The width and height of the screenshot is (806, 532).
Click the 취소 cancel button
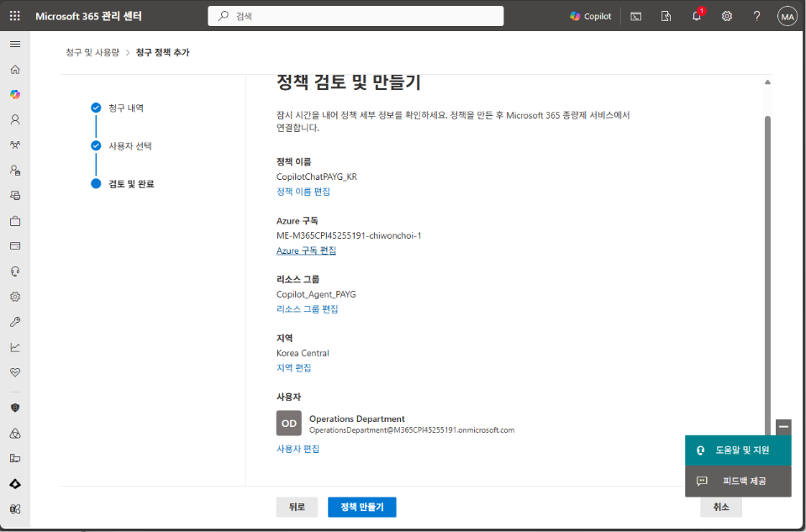pos(720,507)
